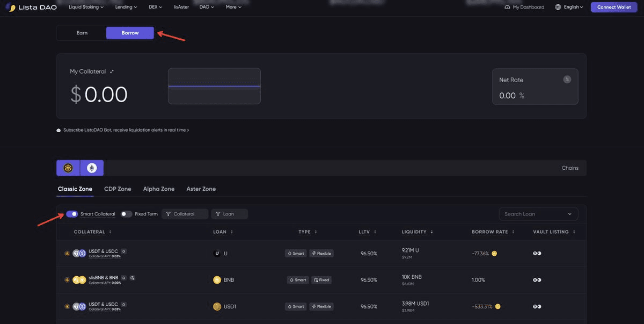This screenshot has height=324, width=644.
Task: Click the Chains label
Action: pyautogui.click(x=570, y=168)
